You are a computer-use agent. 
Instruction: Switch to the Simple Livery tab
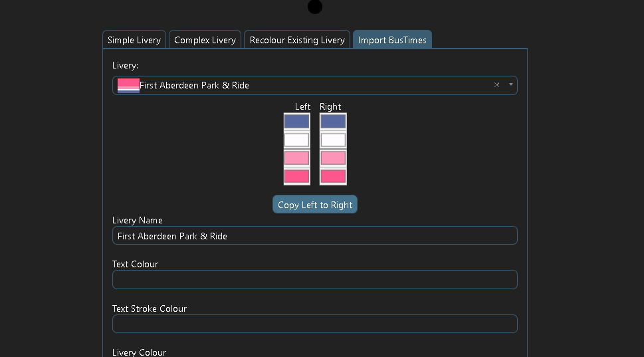pos(134,40)
